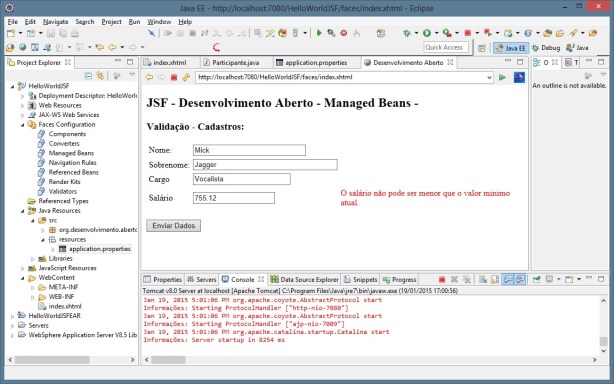Open the Window menu
The height and width of the screenshot is (384, 614).
pyautogui.click(x=159, y=22)
